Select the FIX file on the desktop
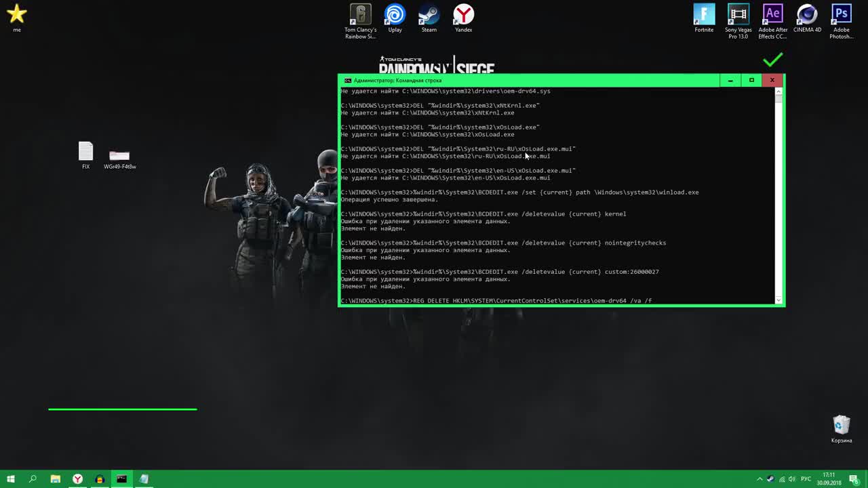This screenshot has width=868, height=488. 85,156
